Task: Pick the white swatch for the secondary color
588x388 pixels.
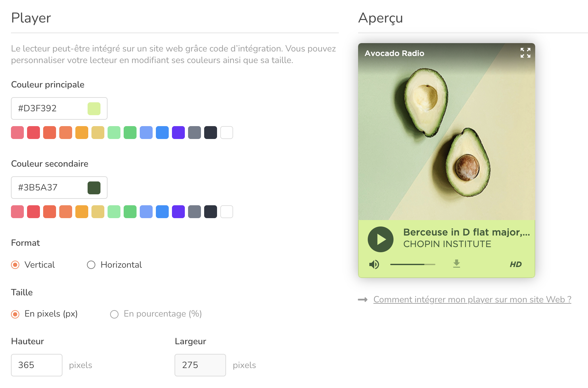Action: click(x=227, y=212)
